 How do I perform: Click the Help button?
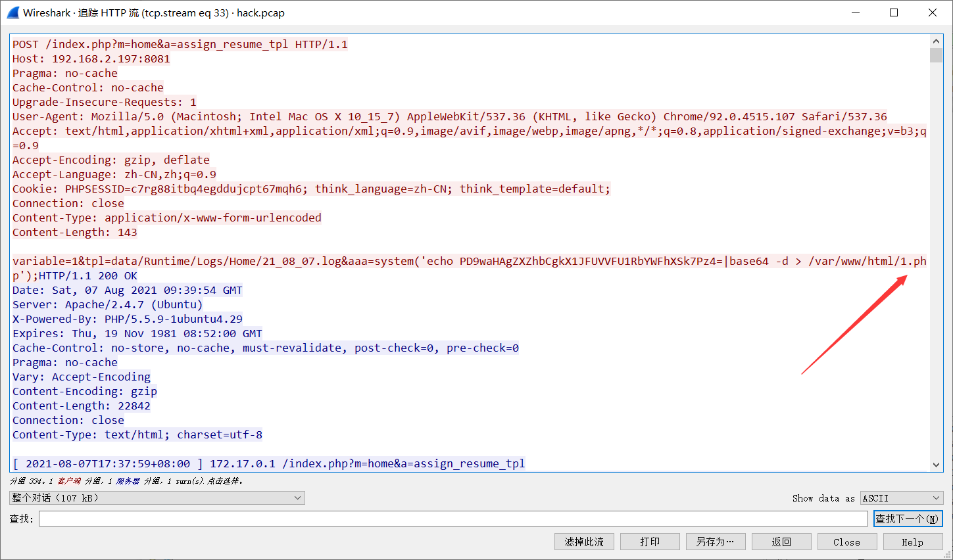point(913,542)
